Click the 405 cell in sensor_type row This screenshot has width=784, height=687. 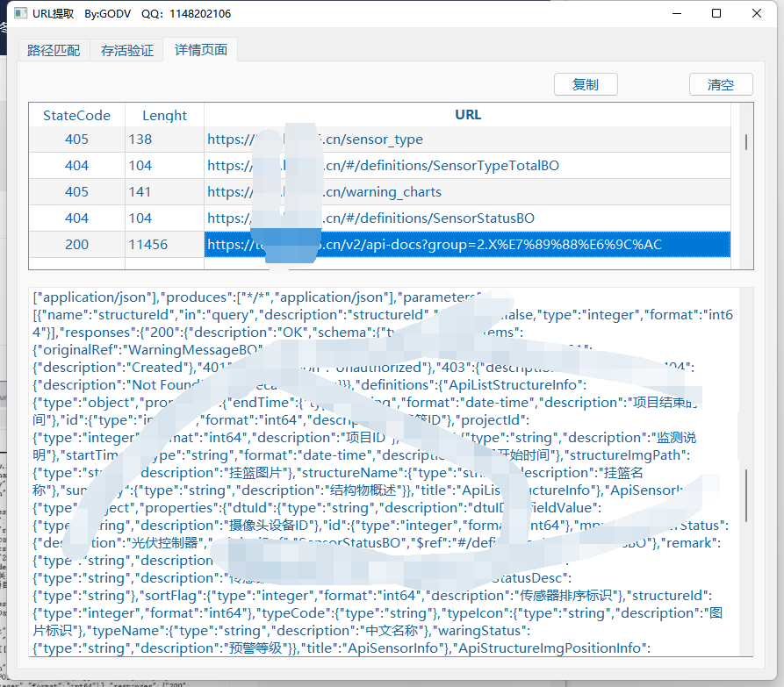point(76,140)
